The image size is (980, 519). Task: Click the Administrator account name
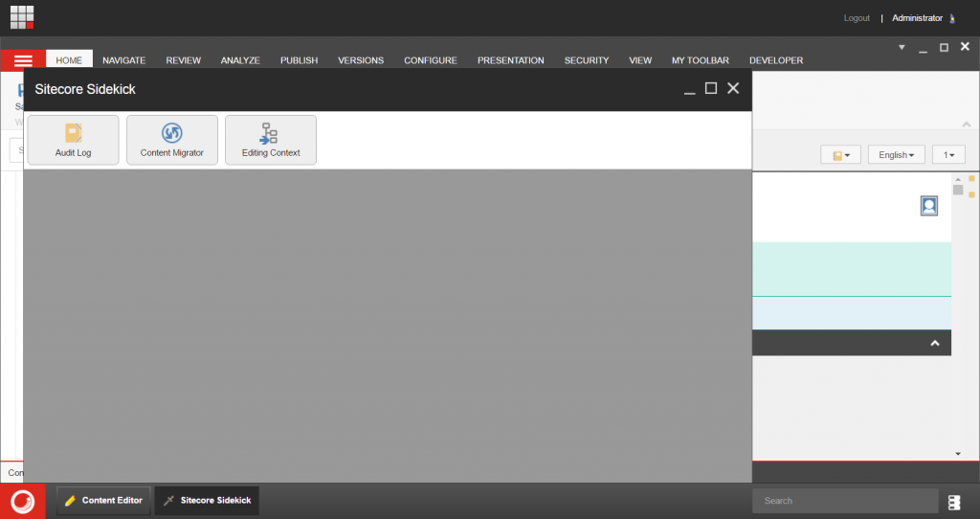click(x=917, y=18)
